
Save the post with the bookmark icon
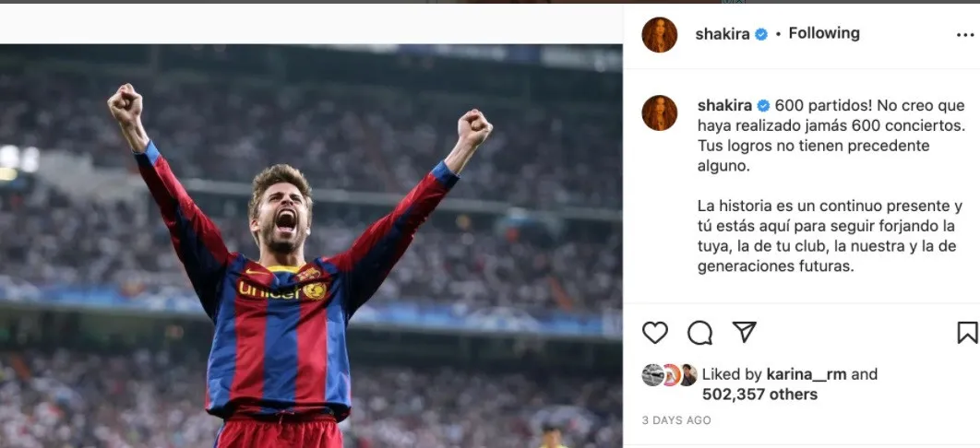(966, 333)
